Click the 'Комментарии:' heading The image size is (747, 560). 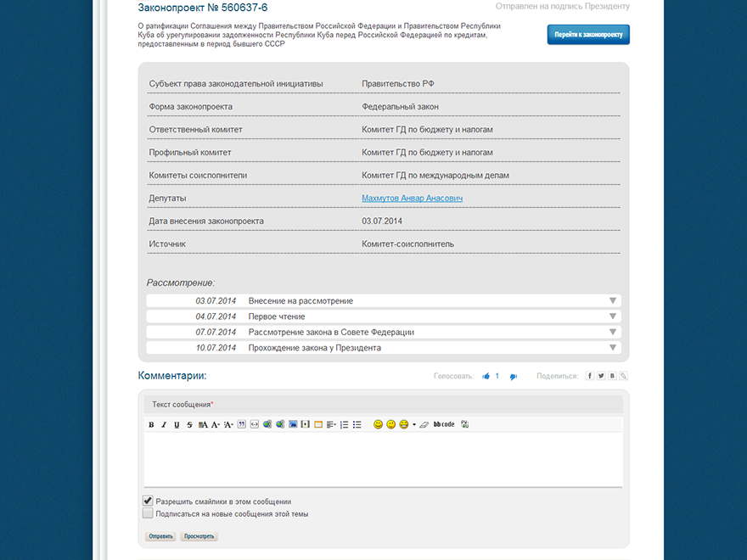click(x=172, y=376)
